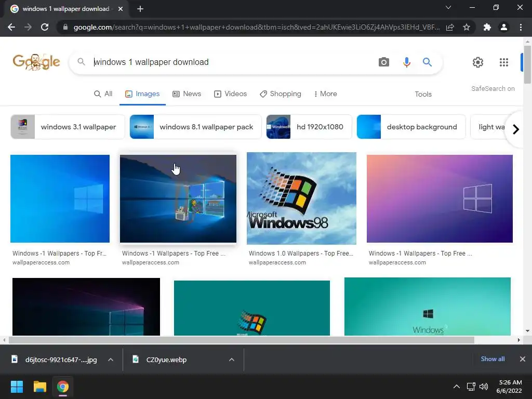Close the downloads bar

coord(523,359)
